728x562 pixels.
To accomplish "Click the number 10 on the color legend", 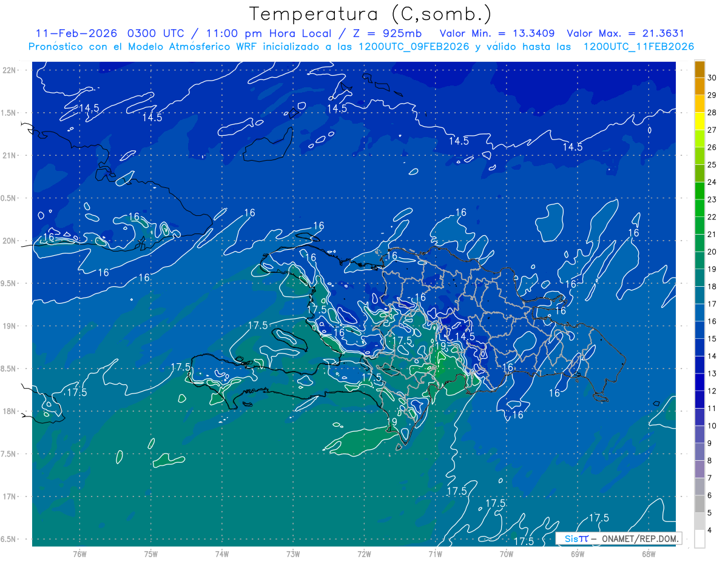I will 712,426.
